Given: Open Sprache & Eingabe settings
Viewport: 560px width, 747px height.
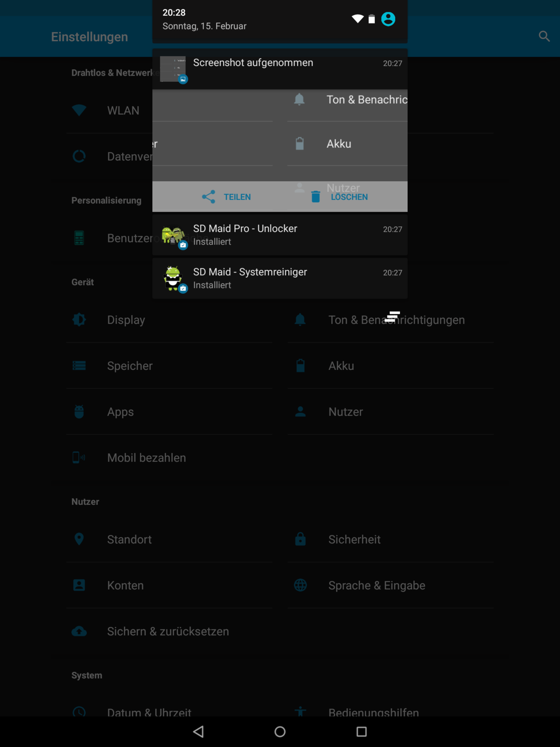Looking at the screenshot, I should (377, 585).
